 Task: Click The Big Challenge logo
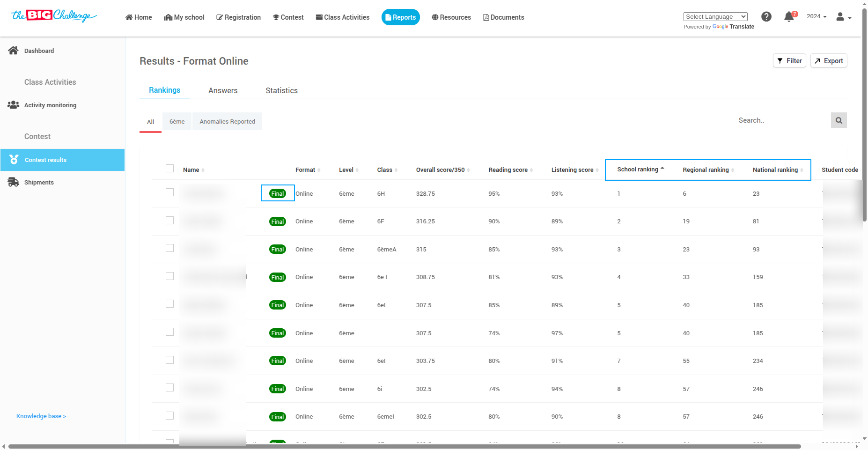54,16
